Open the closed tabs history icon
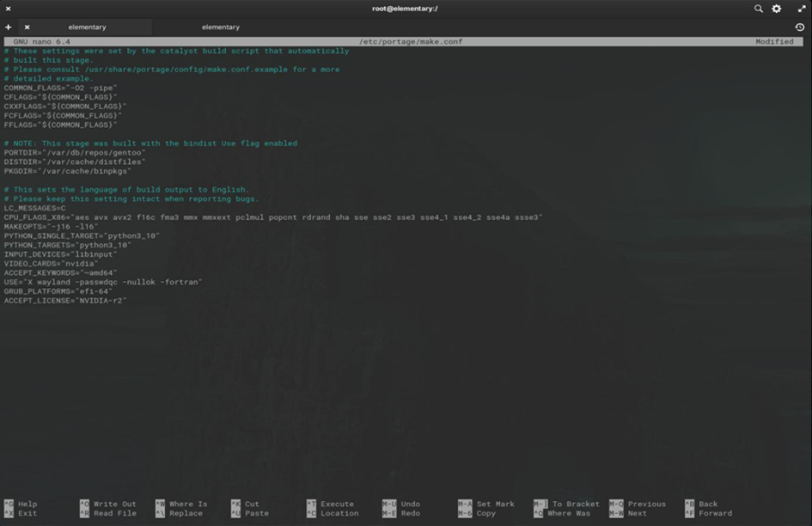The height and width of the screenshot is (526, 812). click(x=800, y=28)
